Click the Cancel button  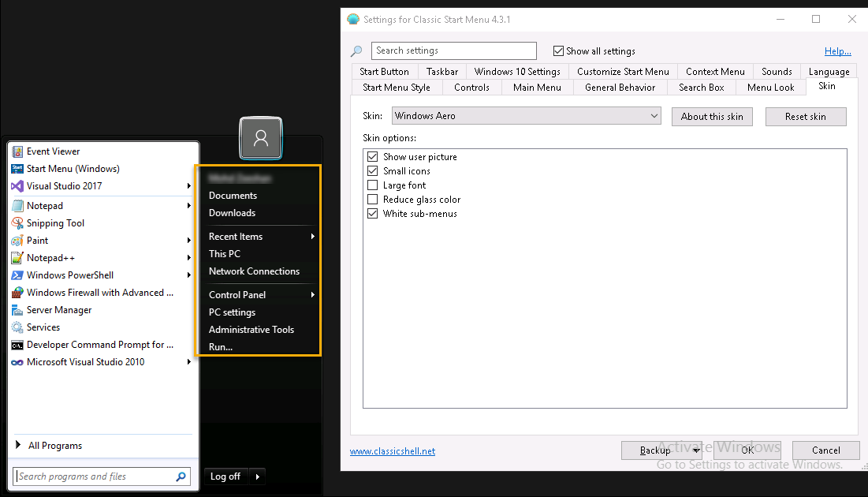pyautogui.click(x=826, y=450)
